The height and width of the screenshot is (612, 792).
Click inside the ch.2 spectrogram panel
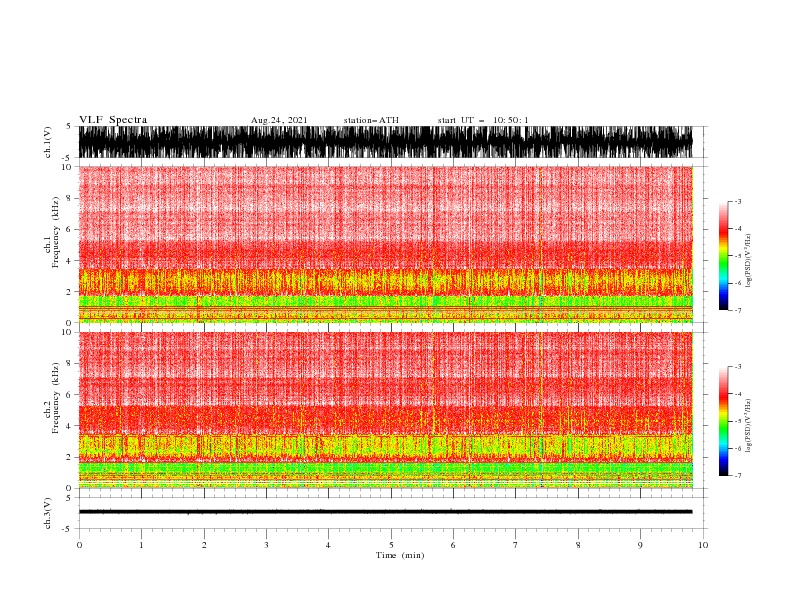385,410
